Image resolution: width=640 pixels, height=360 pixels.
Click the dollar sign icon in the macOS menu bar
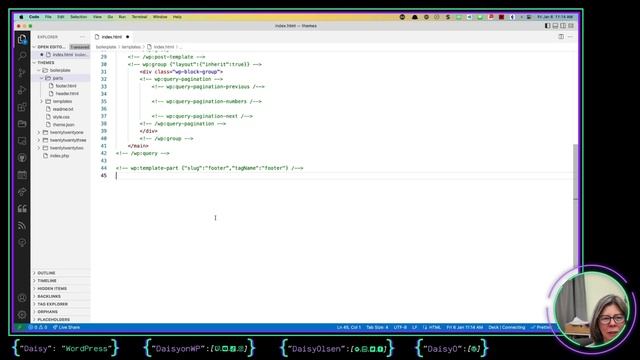point(448,17)
